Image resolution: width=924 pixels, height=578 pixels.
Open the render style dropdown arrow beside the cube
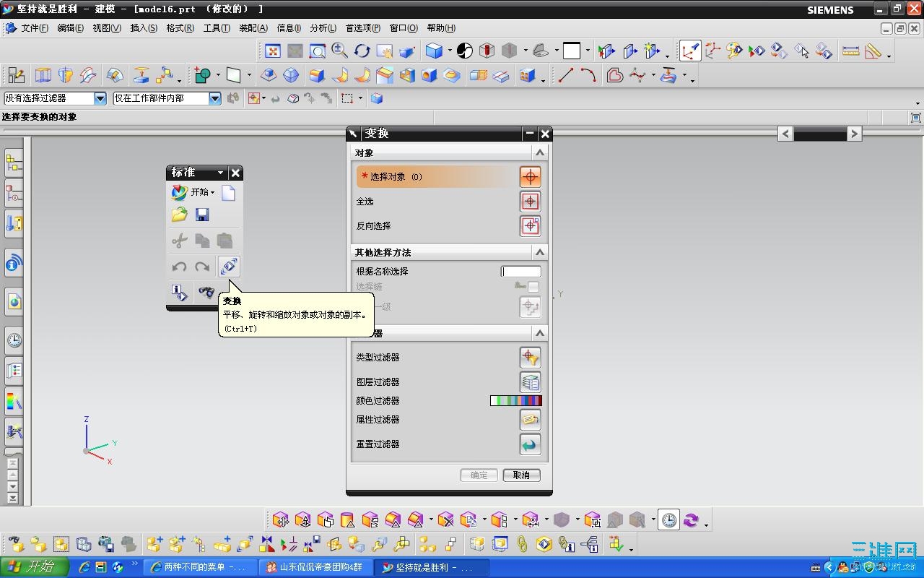pyautogui.click(x=449, y=51)
